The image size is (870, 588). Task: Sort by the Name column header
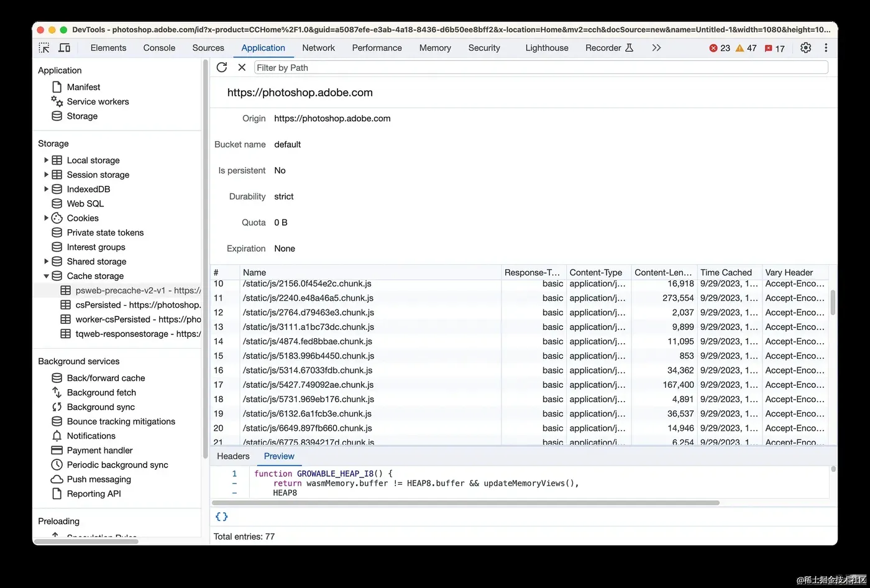click(370, 272)
